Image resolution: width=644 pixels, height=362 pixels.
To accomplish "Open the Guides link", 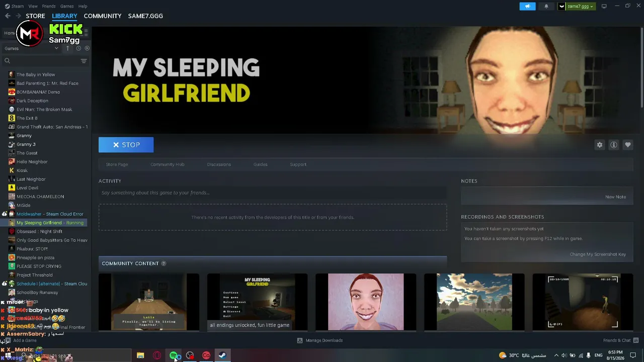I will [x=261, y=164].
